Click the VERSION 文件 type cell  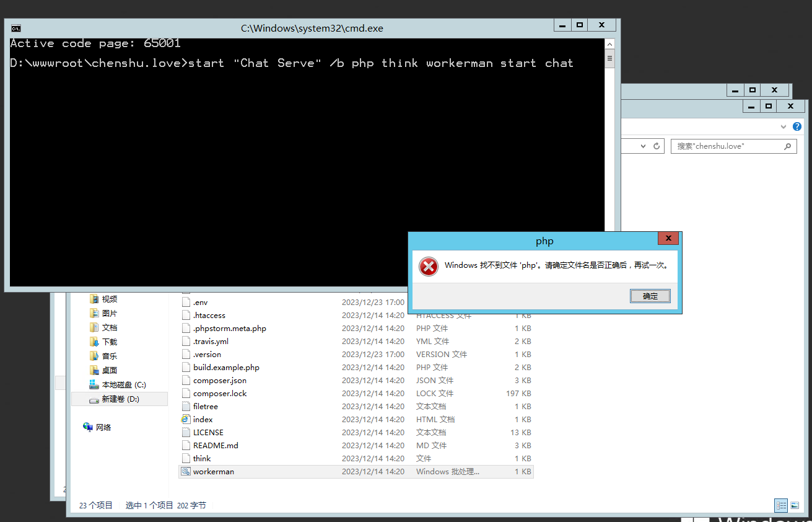coord(442,355)
